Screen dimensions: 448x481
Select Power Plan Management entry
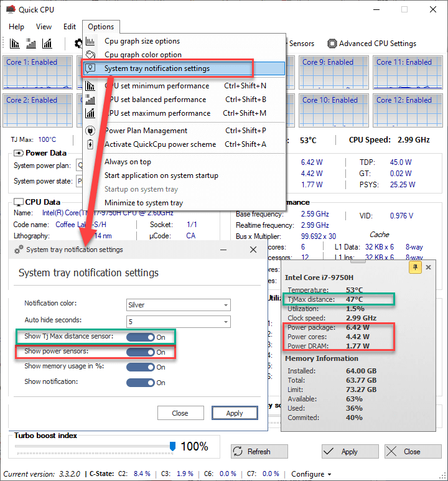[184, 131]
